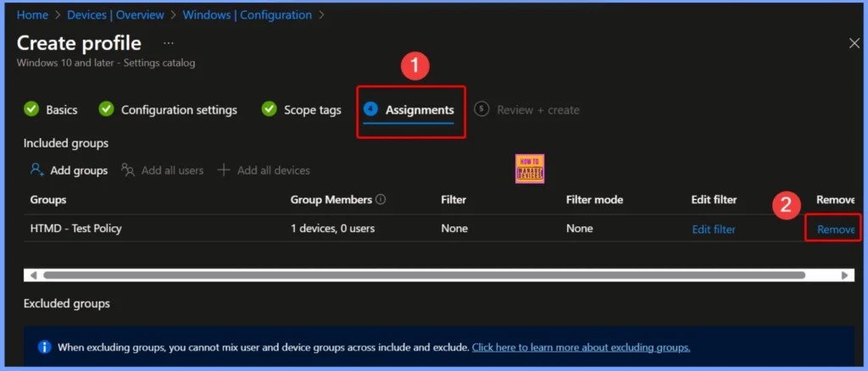868x371 pixels.
Task: Click the Scope tags green checkmark icon
Action: pos(269,109)
